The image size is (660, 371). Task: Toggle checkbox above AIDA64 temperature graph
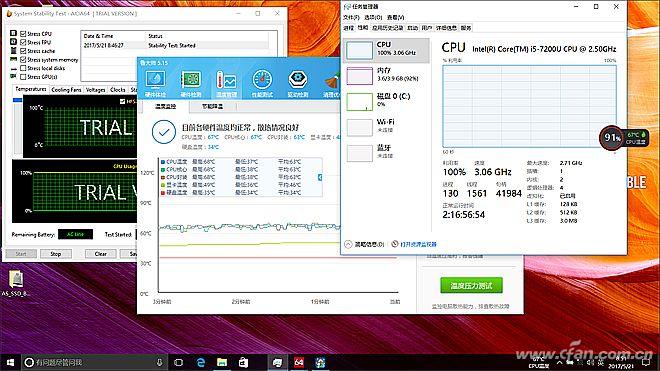[122, 101]
